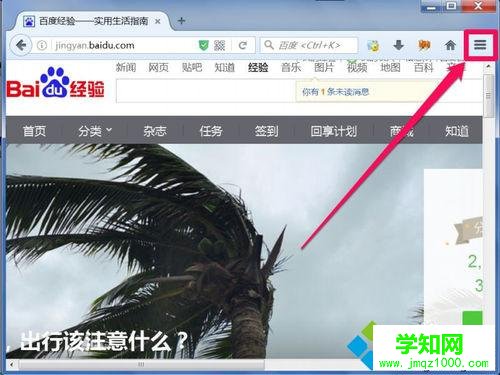
Task: Select the 百度经验——实用生活指南 tab
Action: pyautogui.click(x=93, y=21)
